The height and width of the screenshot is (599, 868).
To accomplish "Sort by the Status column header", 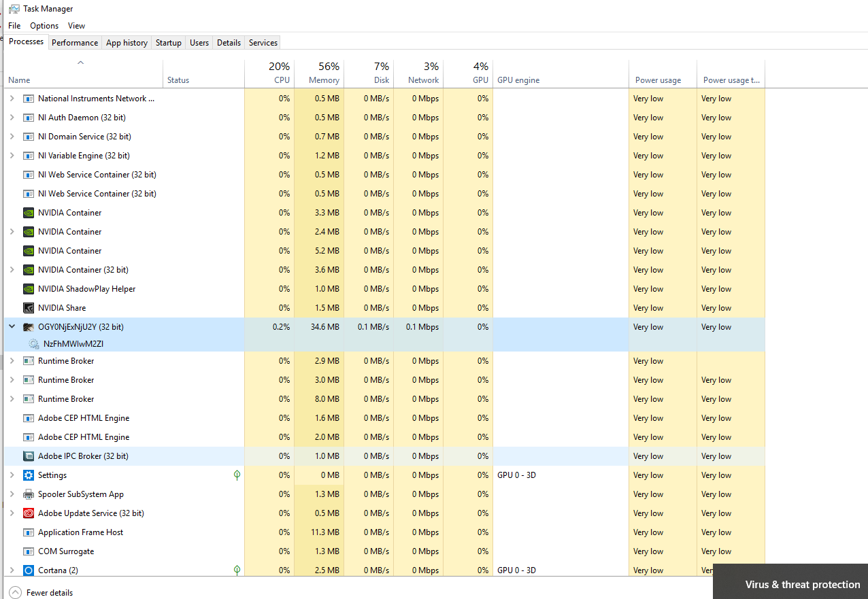I will [x=203, y=74].
